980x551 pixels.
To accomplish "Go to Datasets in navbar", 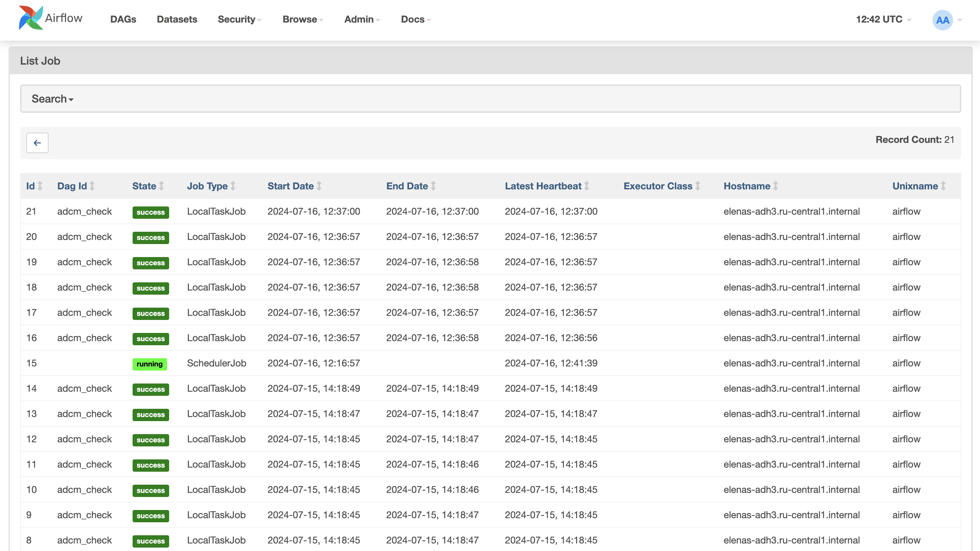I will pyautogui.click(x=177, y=19).
